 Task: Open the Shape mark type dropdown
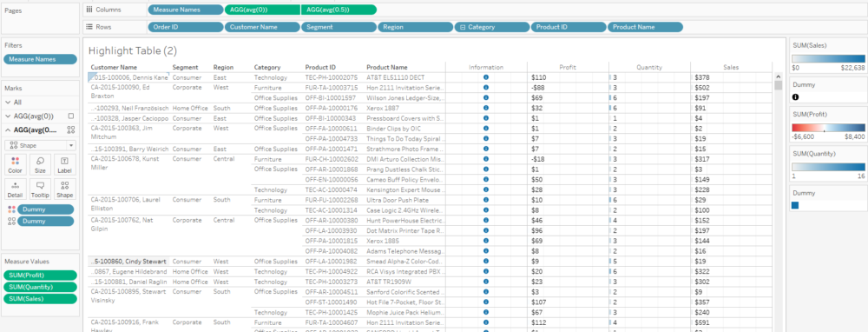coord(40,146)
